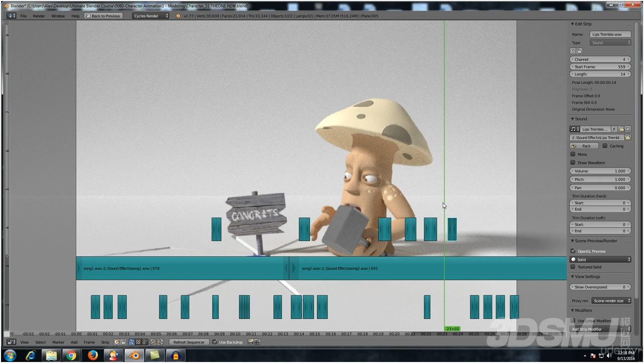Image resolution: width=644 pixels, height=363 pixels.
Task: Click the OpenGL render image icon
Action: point(250,342)
